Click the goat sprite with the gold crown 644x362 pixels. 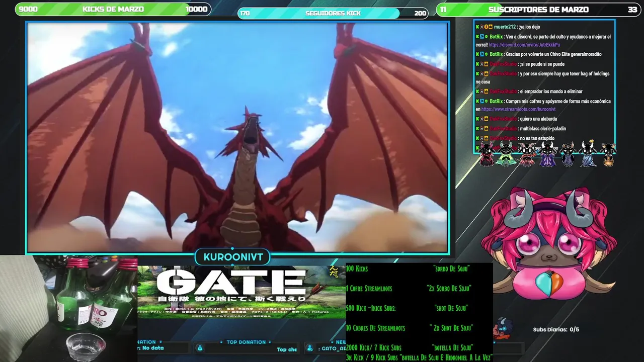pyautogui.click(x=588, y=153)
